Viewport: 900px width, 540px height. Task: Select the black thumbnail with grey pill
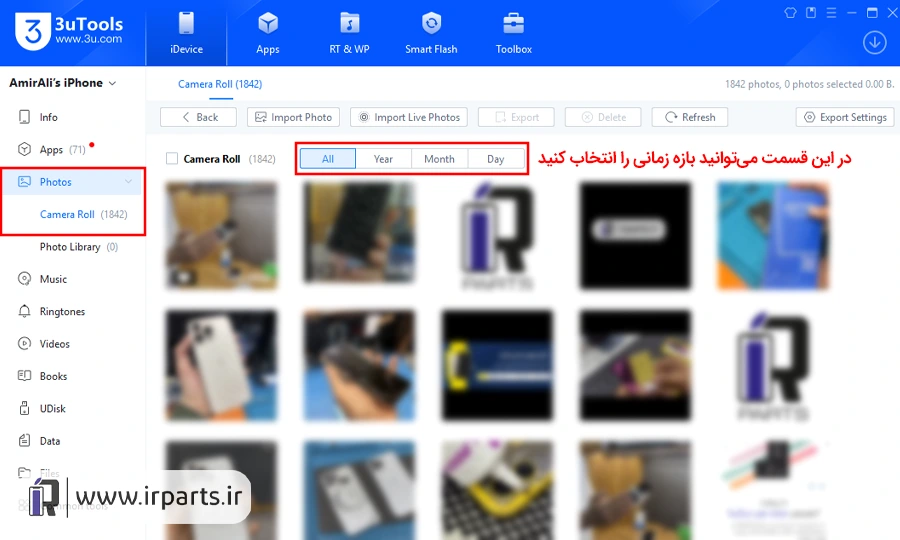635,235
